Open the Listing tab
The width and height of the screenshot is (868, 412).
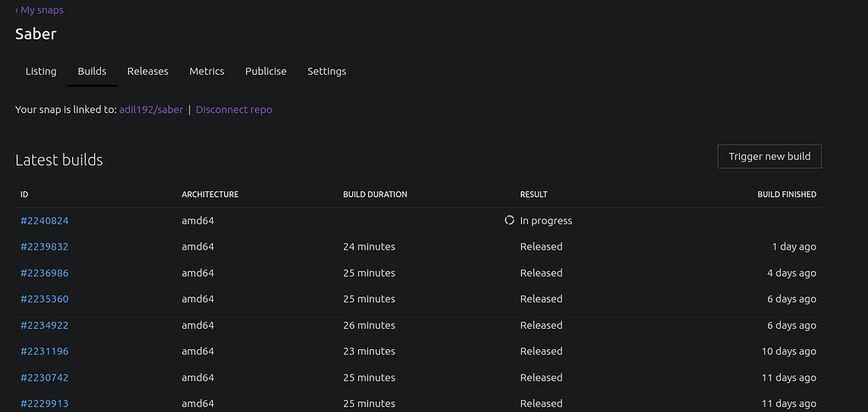[41, 71]
